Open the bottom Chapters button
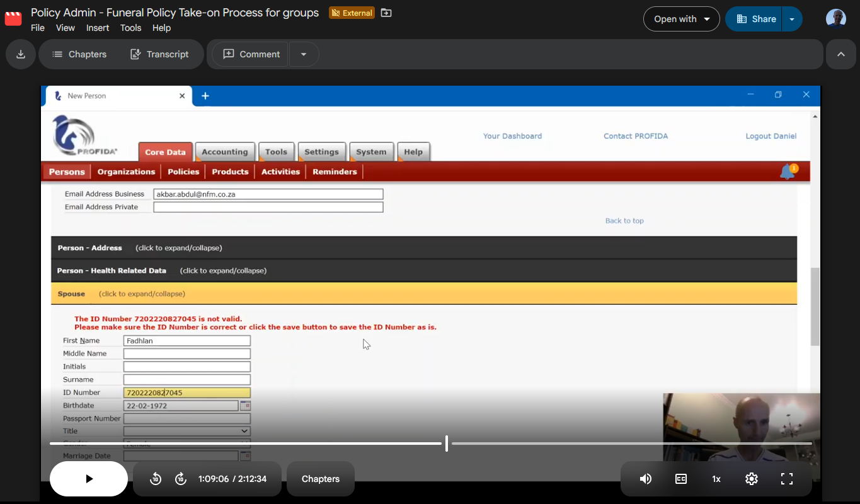860x504 pixels. point(321,479)
